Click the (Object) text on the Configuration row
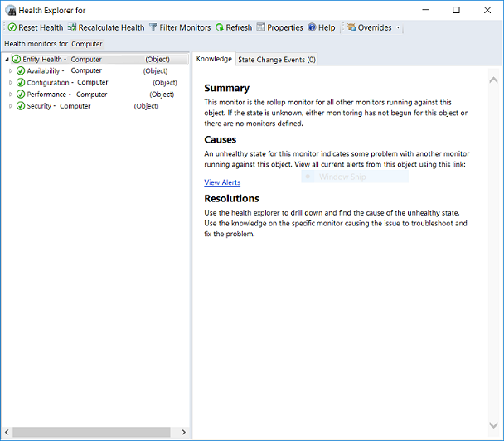This screenshot has height=441, width=504. tap(165, 83)
